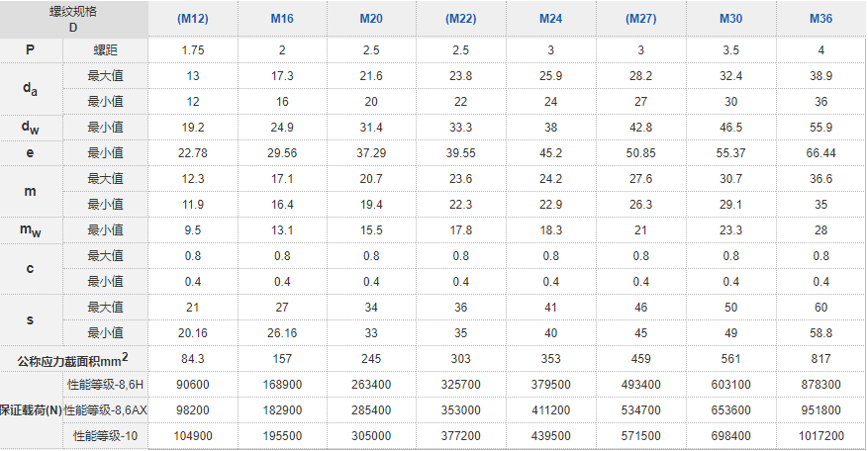Click the 1017200 load value cell

[x=820, y=435]
